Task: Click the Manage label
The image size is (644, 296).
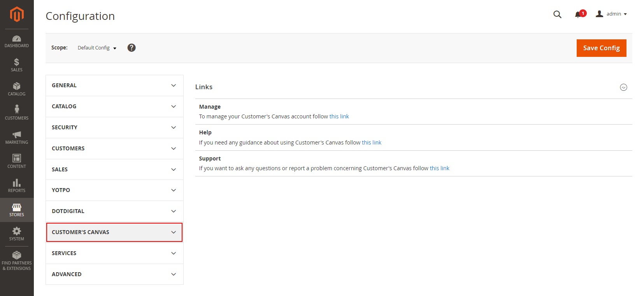Action: click(210, 107)
